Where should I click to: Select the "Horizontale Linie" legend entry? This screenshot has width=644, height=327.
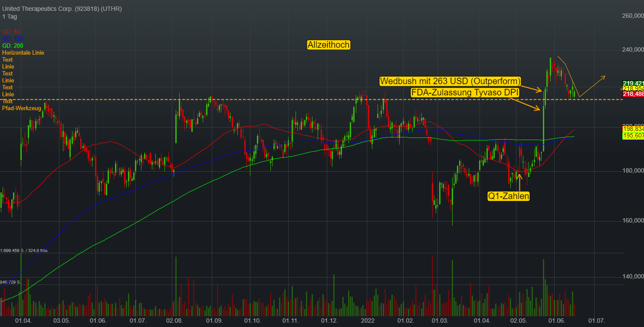[x=23, y=52]
